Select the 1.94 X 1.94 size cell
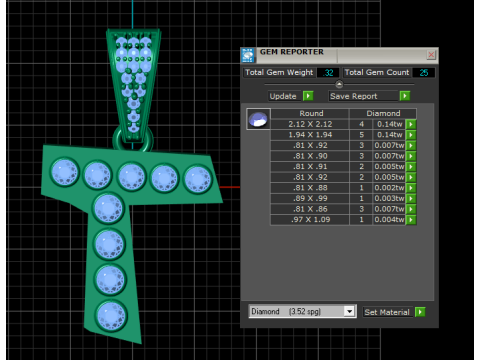The width and height of the screenshot is (480, 360). [310, 135]
